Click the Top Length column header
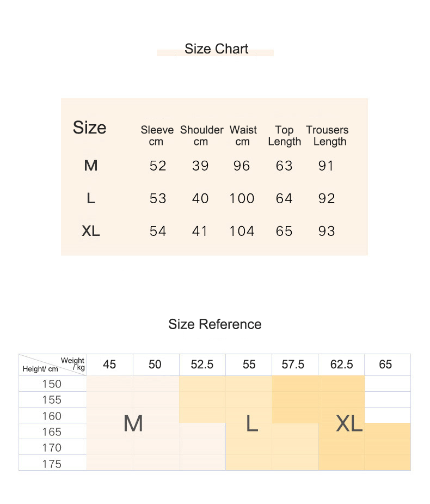Screen dimensions: 430x504 (x=285, y=136)
